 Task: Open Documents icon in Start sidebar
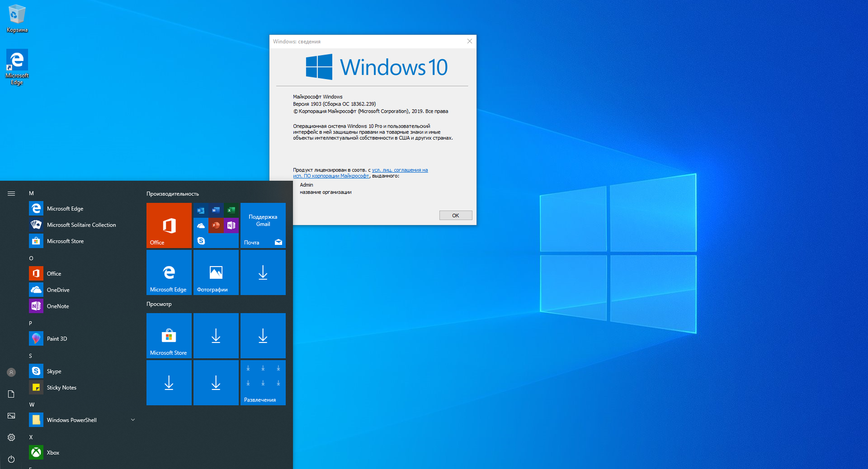[11, 394]
